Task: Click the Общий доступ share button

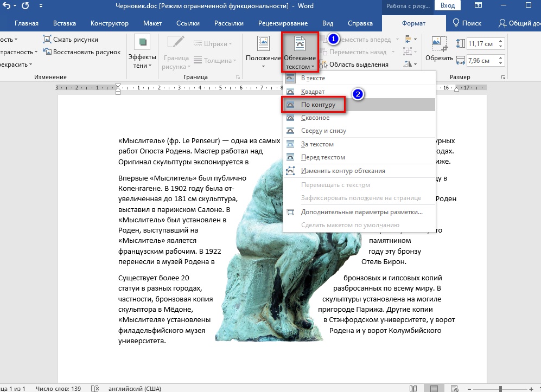Action: pyautogui.click(x=519, y=23)
